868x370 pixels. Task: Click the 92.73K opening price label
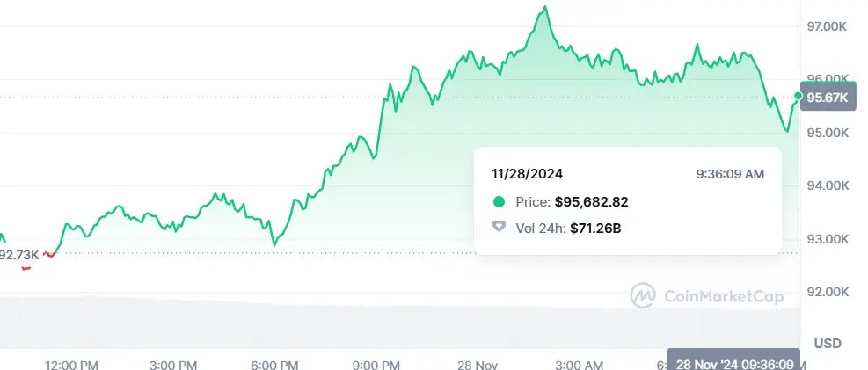tap(19, 255)
